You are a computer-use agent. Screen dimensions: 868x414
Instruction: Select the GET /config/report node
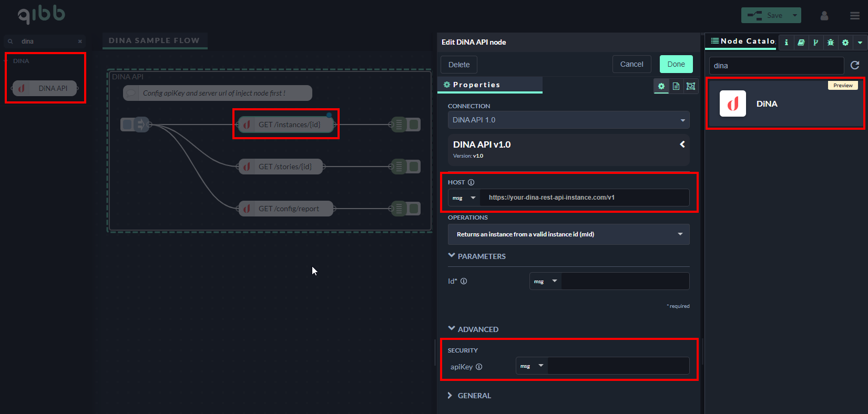pyautogui.click(x=286, y=209)
